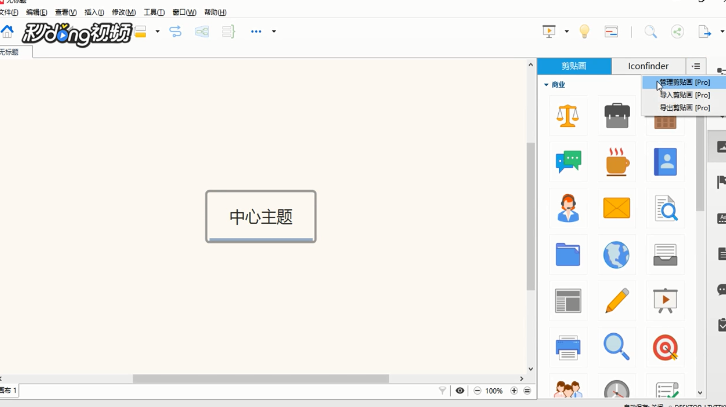Click the zoom out minus button
726x407 pixels.
pyautogui.click(x=477, y=391)
